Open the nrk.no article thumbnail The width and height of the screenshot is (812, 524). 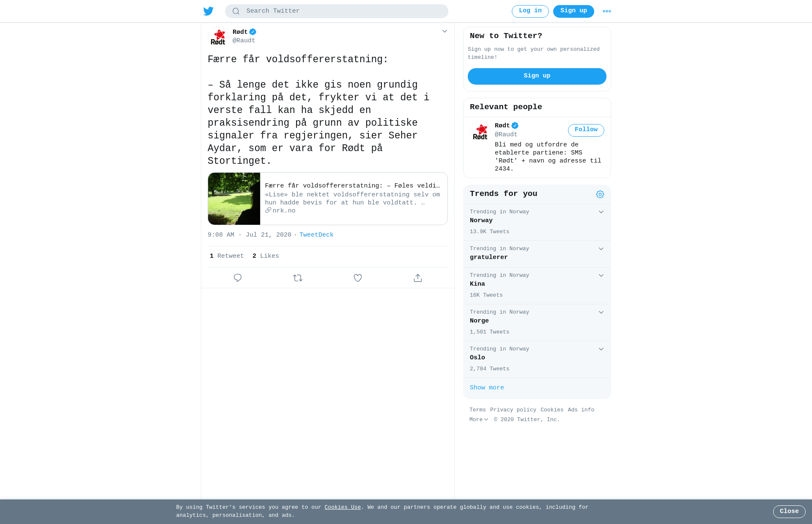click(234, 199)
